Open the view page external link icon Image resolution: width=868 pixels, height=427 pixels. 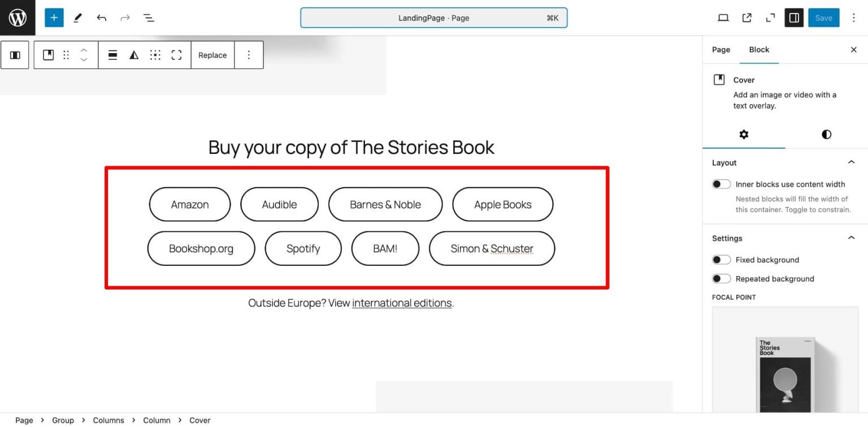pyautogui.click(x=747, y=18)
